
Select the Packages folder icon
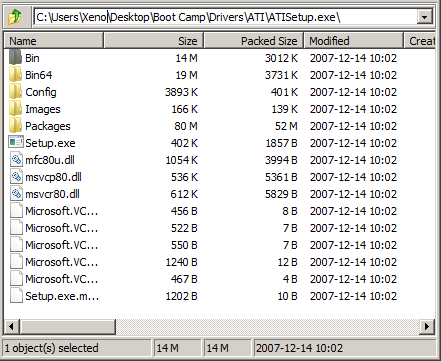click(x=15, y=126)
